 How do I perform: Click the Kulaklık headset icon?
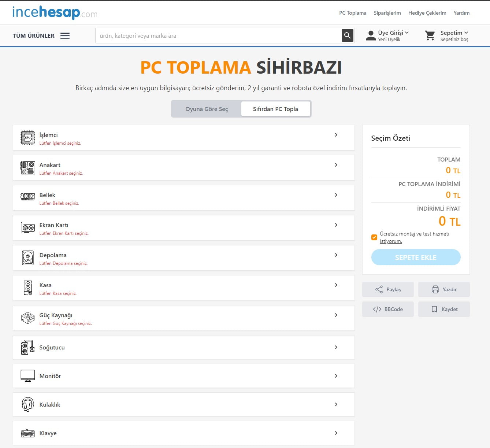(x=27, y=404)
